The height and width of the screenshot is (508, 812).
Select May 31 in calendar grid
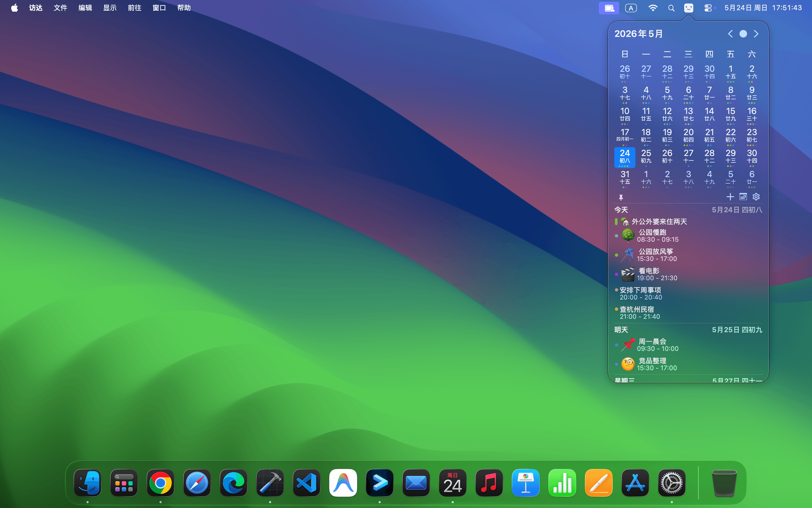click(x=625, y=178)
